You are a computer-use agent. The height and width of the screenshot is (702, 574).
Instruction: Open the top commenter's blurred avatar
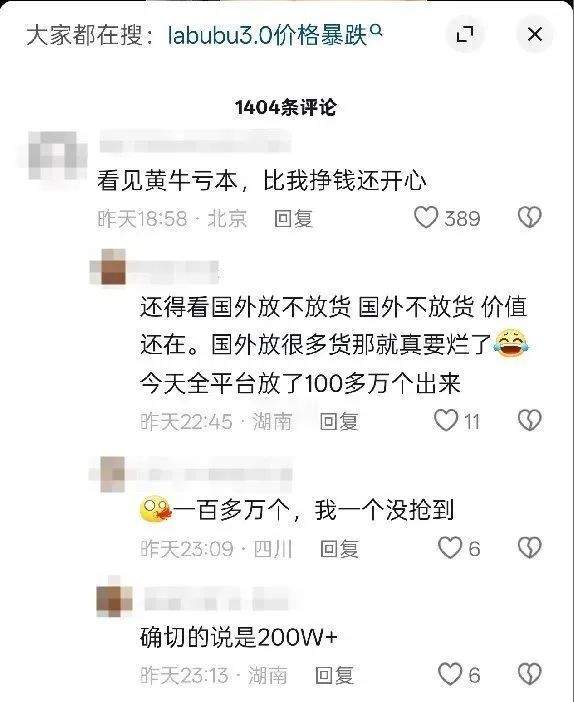[x=57, y=156]
